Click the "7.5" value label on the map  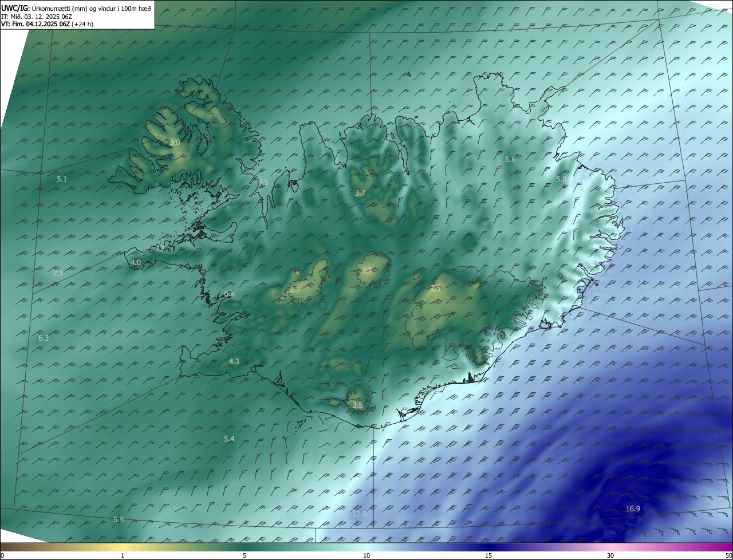point(263,182)
